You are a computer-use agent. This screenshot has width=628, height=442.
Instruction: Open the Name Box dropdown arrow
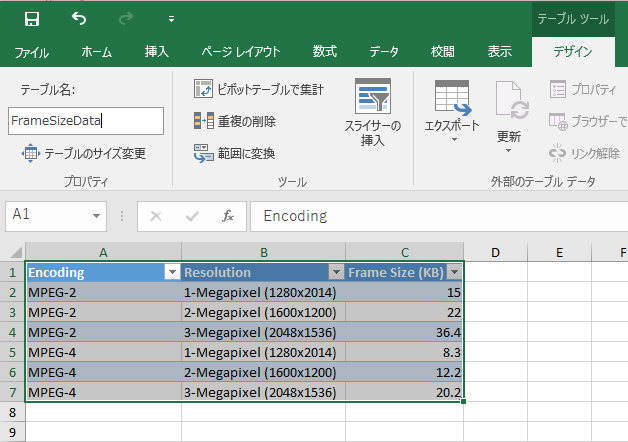pyautogui.click(x=96, y=216)
